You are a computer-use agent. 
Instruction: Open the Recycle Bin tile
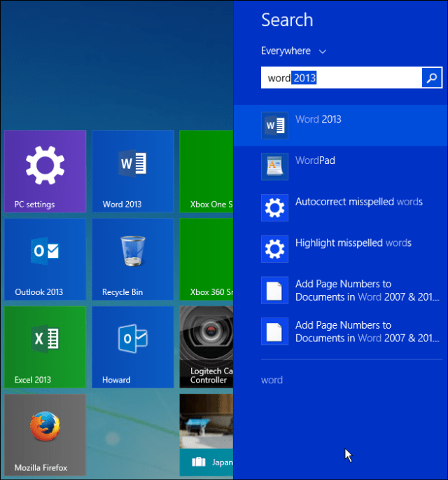[x=133, y=259]
